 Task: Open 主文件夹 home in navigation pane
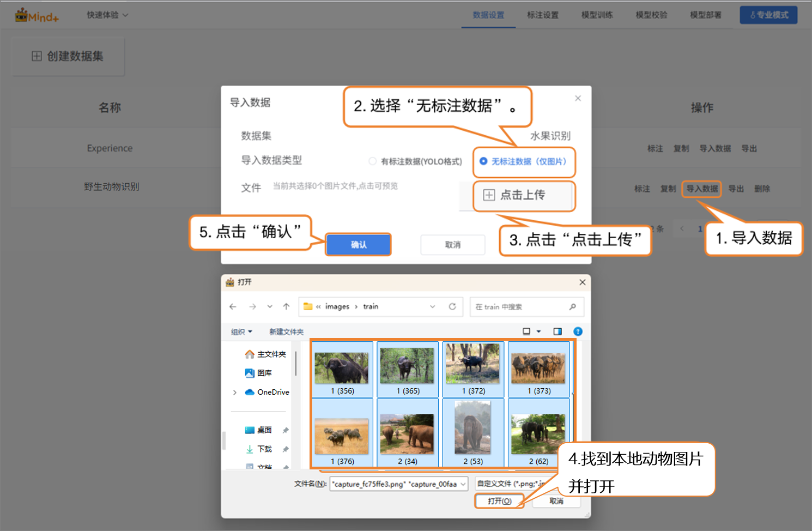click(x=266, y=354)
